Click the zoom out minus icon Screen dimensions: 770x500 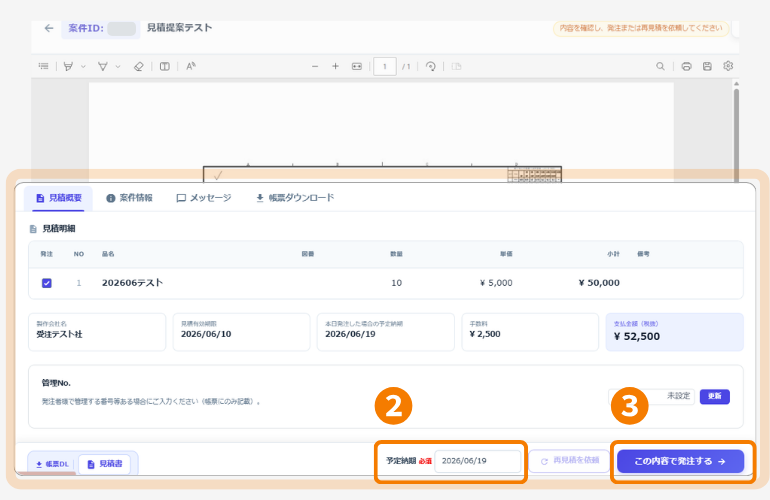pos(315,66)
